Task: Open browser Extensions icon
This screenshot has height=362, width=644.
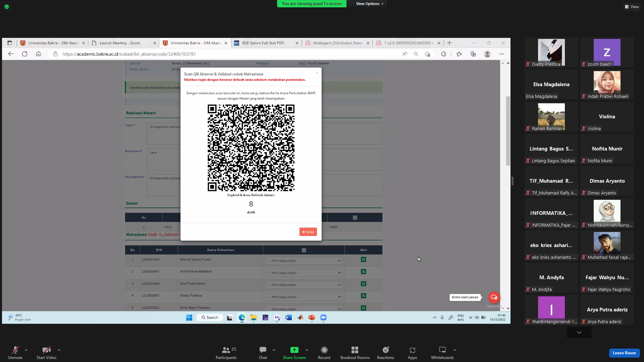Action: (x=443, y=54)
